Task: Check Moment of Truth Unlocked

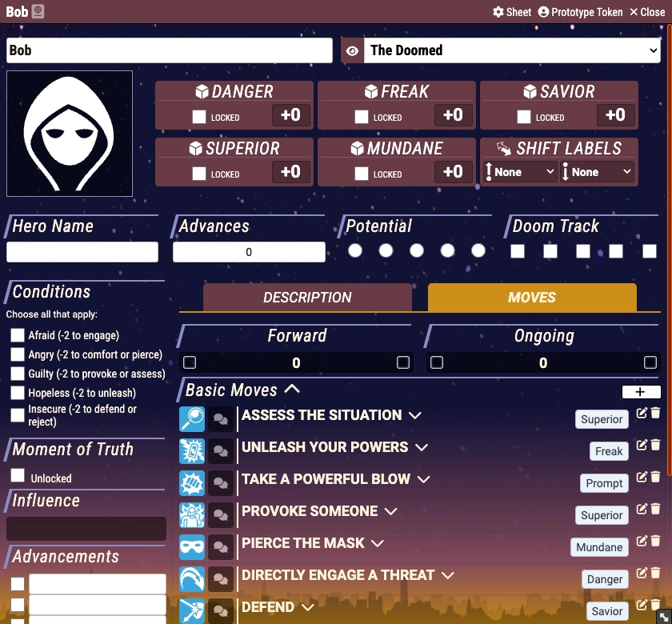Action: pyautogui.click(x=18, y=475)
